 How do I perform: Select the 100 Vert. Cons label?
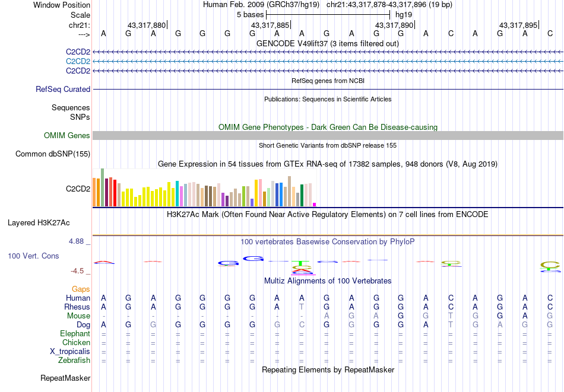[x=33, y=256]
